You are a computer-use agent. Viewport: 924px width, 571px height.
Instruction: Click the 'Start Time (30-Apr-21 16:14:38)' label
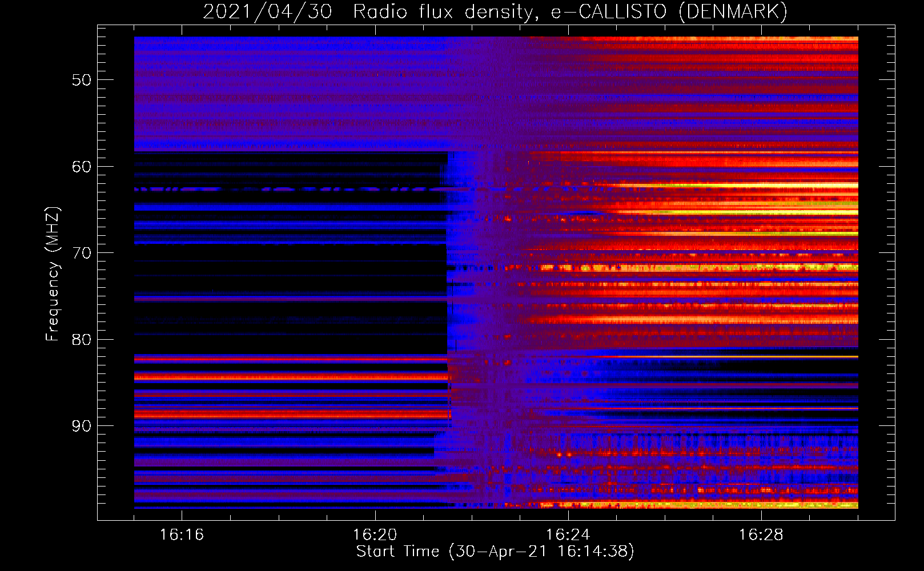pos(495,552)
